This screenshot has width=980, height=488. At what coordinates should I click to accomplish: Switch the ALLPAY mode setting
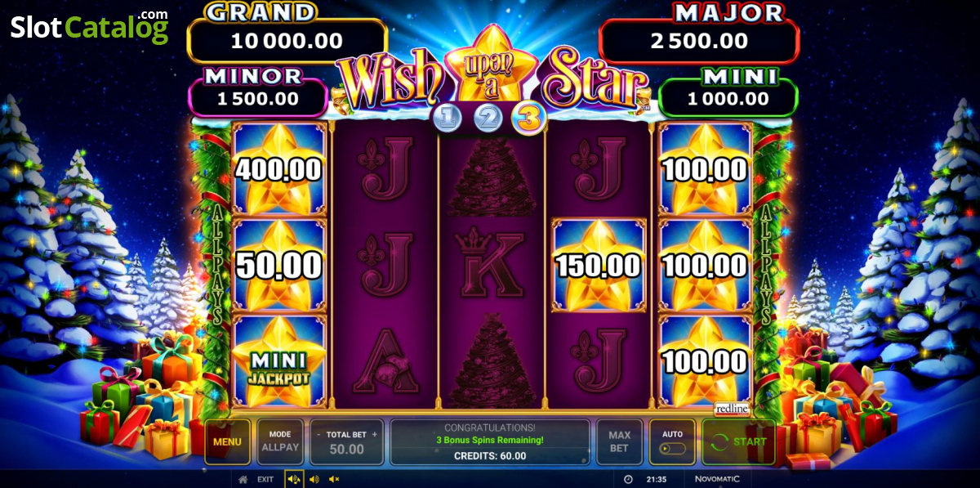tap(280, 442)
